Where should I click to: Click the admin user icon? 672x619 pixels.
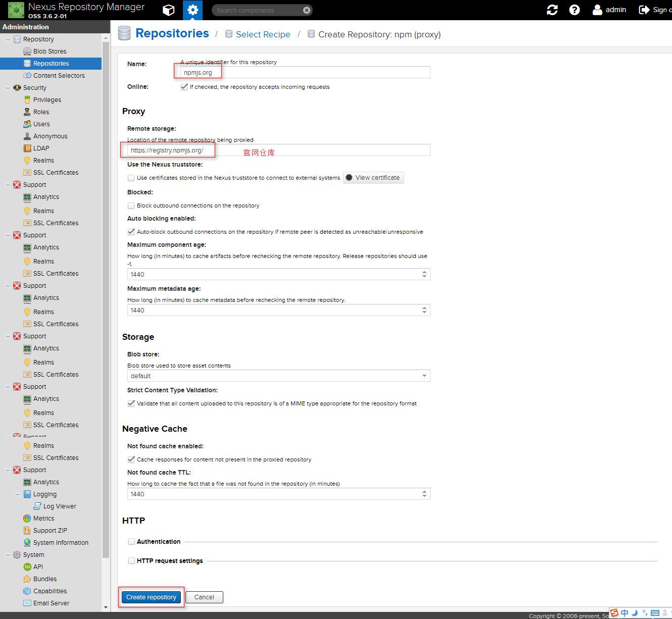pos(597,10)
